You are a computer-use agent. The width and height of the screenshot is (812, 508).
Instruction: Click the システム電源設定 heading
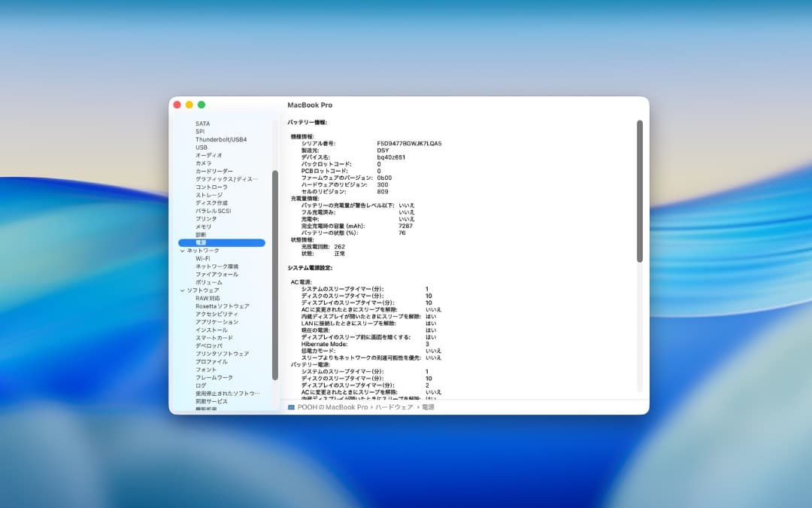310,268
